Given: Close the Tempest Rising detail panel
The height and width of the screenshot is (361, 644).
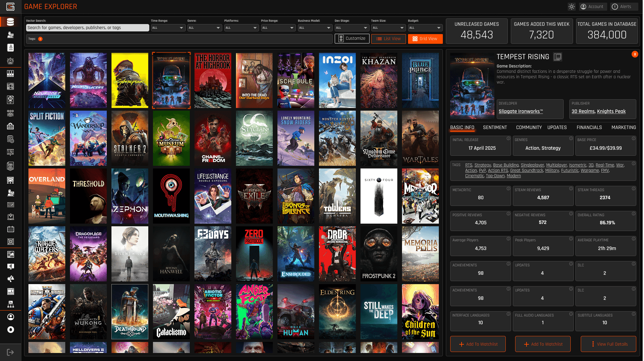Looking at the screenshot, I should (635, 54).
